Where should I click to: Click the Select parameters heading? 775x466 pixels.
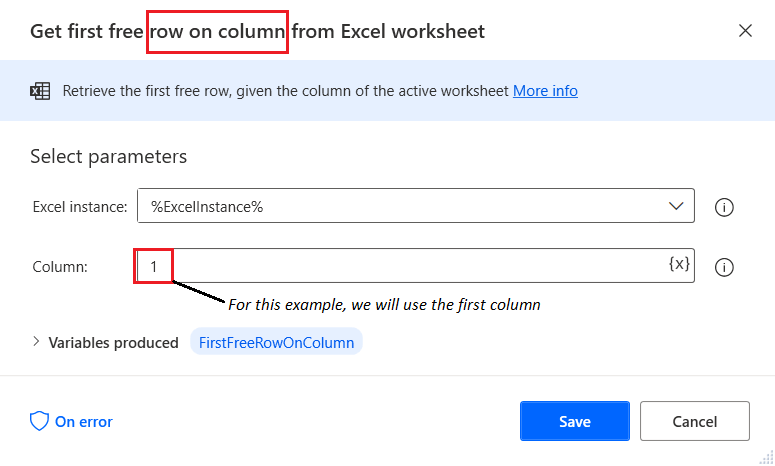pos(109,157)
